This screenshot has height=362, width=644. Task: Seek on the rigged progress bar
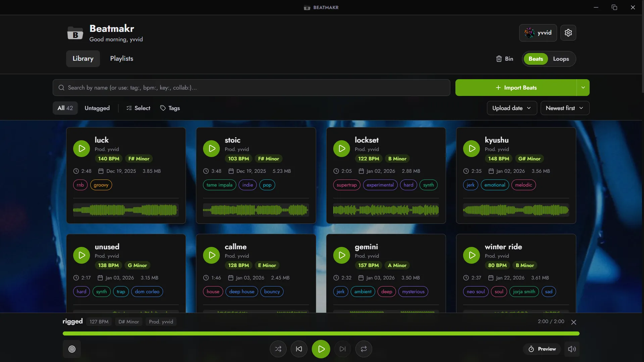click(x=321, y=333)
